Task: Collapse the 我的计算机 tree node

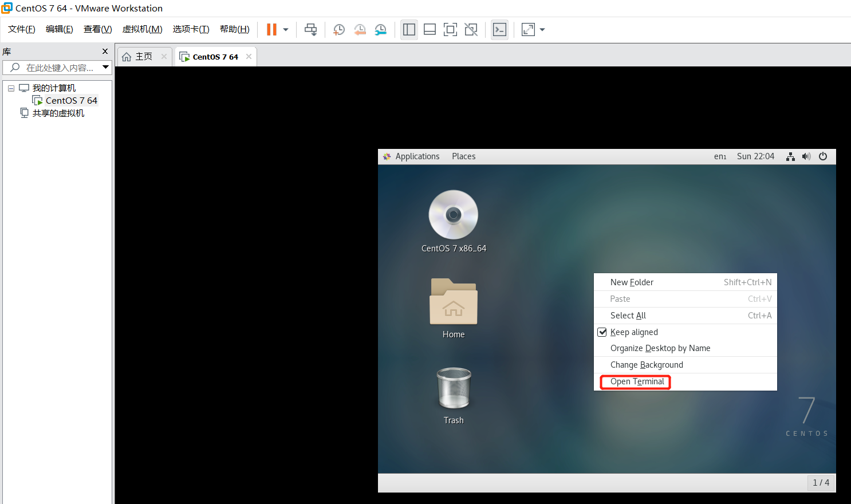Action: pos(11,88)
